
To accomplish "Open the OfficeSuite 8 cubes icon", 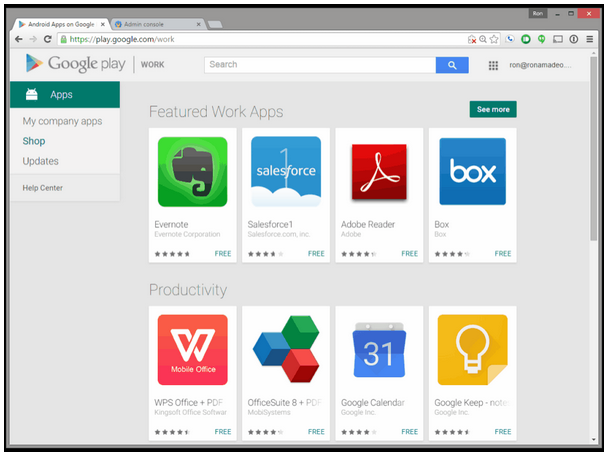I will pyautogui.click(x=286, y=349).
